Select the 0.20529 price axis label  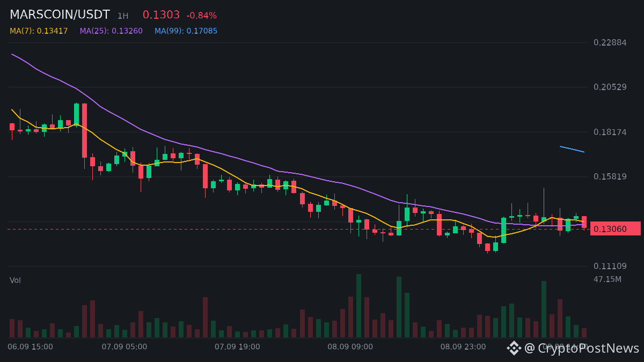coord(610,87)
